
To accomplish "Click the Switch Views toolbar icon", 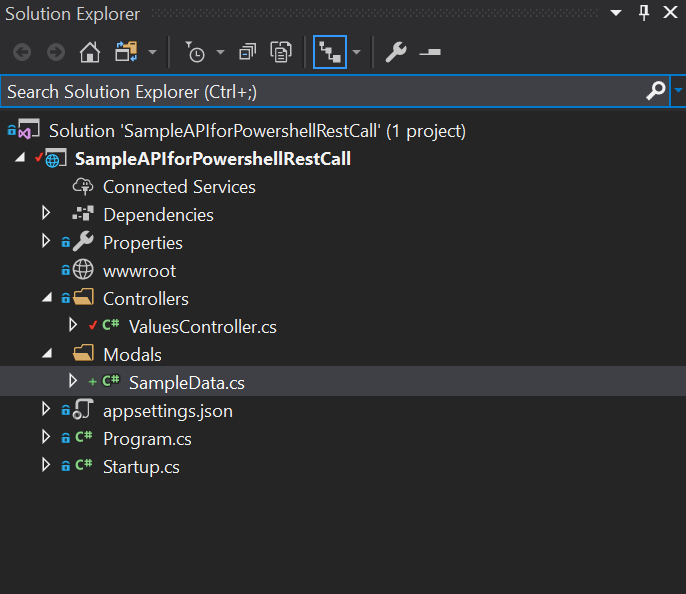I will tap(126, 53).
